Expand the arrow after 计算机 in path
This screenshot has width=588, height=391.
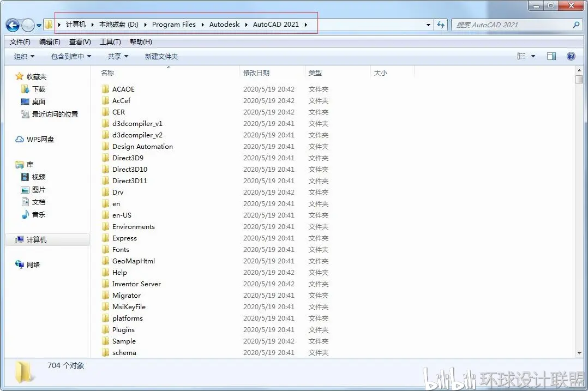pos(92,25)
